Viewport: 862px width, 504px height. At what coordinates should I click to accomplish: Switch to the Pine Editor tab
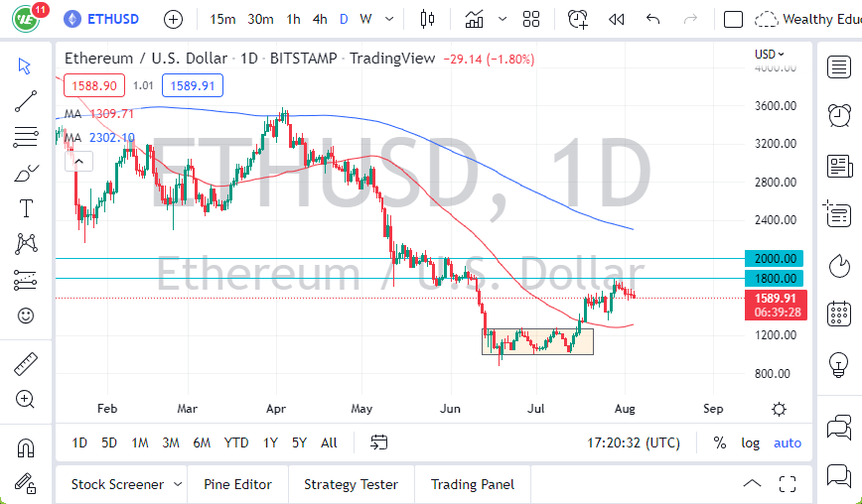(237, 484)
